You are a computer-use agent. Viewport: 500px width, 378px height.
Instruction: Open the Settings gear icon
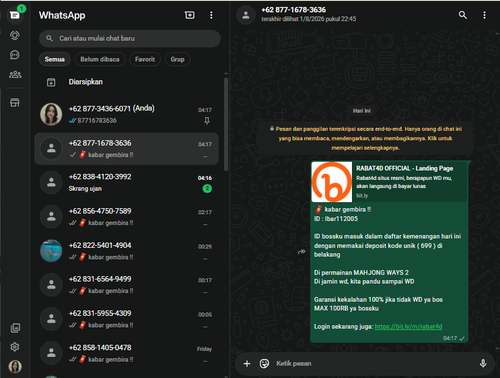click(x=15, y=347)
